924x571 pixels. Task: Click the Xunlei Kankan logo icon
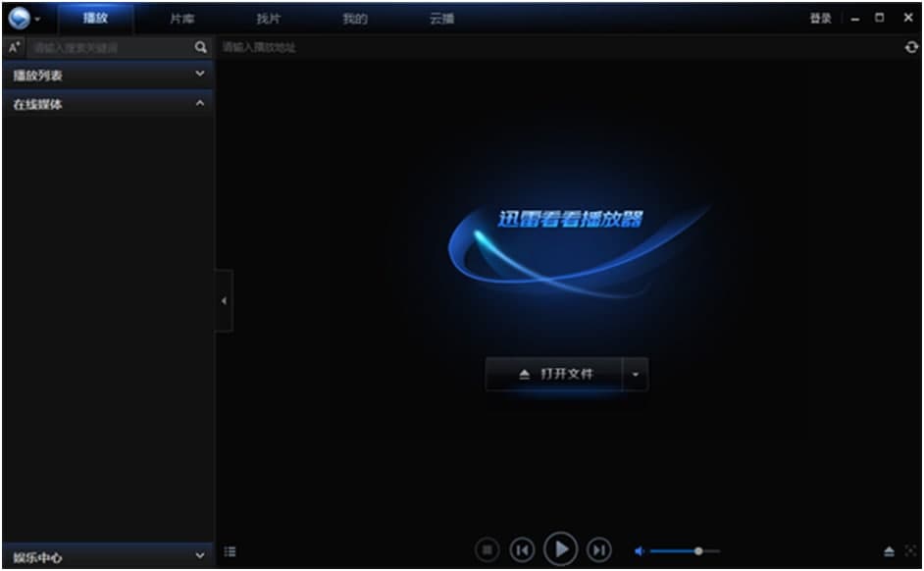coord(20,16)
